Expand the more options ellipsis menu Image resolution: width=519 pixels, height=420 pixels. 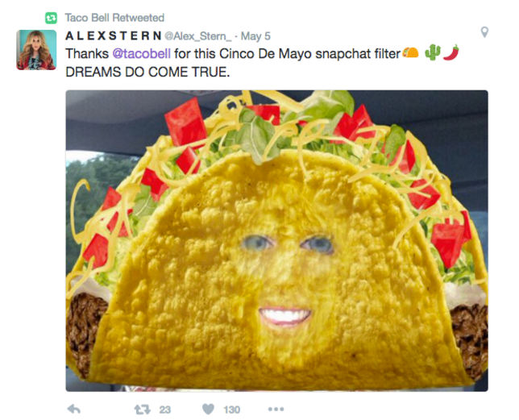(276, 410)
